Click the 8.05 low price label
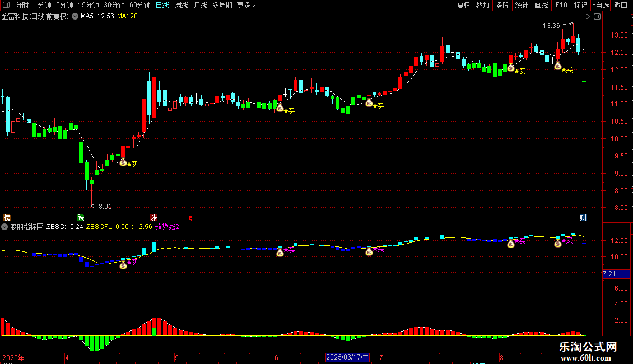The image size is (633, 364). 105,207
